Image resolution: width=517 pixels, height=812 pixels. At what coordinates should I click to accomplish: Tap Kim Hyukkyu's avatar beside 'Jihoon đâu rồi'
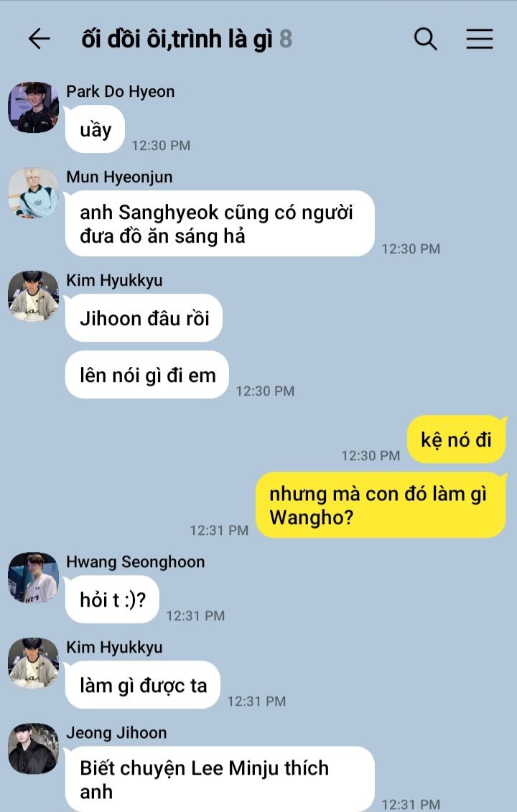(x=34, y=297)
